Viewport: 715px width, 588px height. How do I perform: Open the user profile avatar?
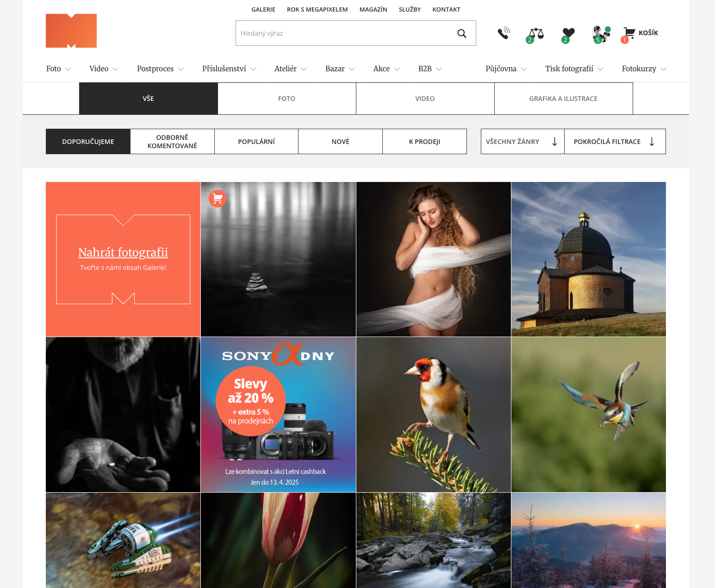click(601, 34)
